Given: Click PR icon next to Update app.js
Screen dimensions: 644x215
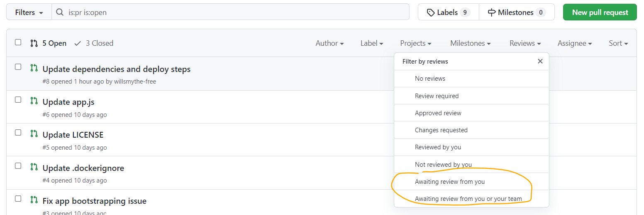Looking at the screenshot, I should 34,101.
